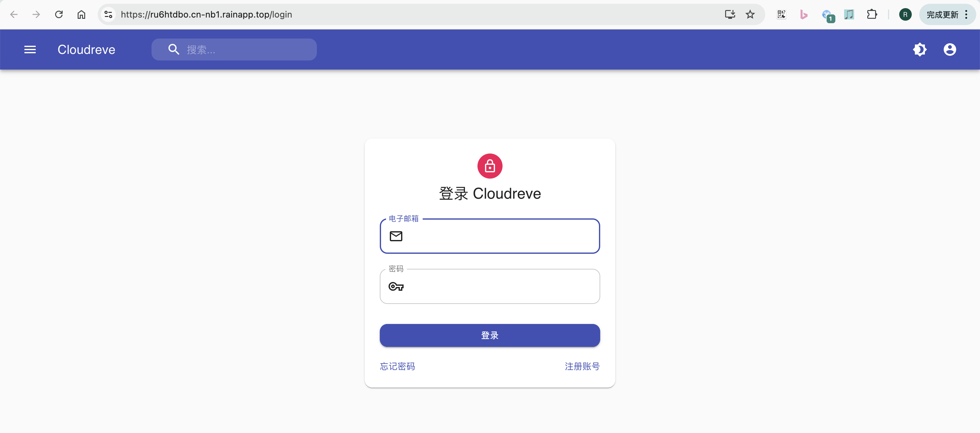Reload the current page
Screen dimensions: 980x433
click(x=59, y=14)
